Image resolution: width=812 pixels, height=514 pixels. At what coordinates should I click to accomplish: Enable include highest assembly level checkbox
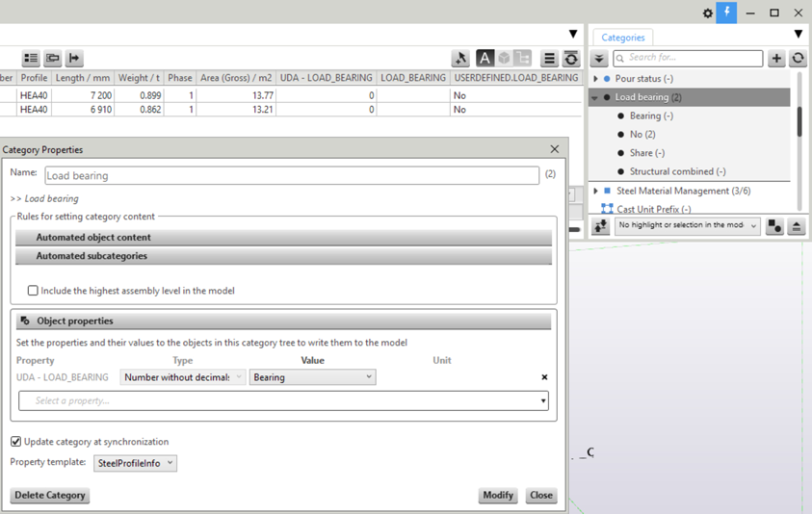[x=33, y=291]
